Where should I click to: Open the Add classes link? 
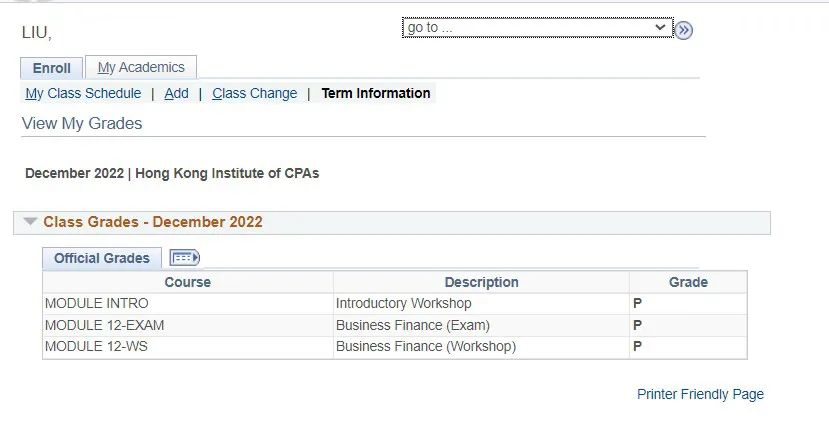pyautogui.click(x=177, y=94)
